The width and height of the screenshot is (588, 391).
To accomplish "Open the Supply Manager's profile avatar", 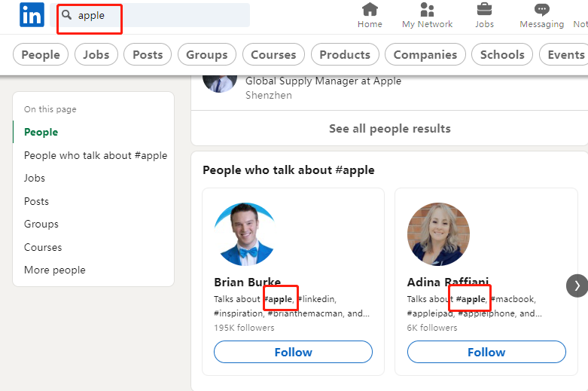I will point(220,84).
